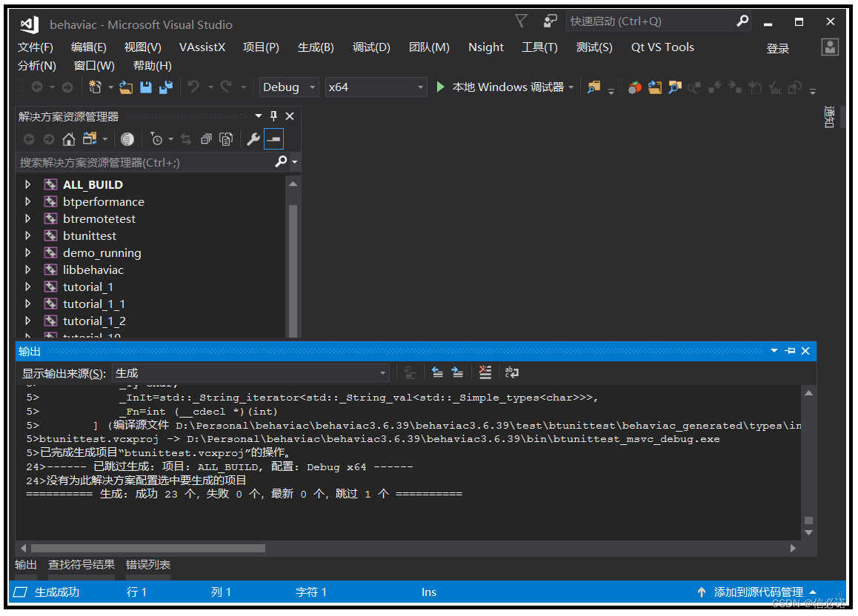Select the demo_running project
858x616 pixels.
click(102, 253)
